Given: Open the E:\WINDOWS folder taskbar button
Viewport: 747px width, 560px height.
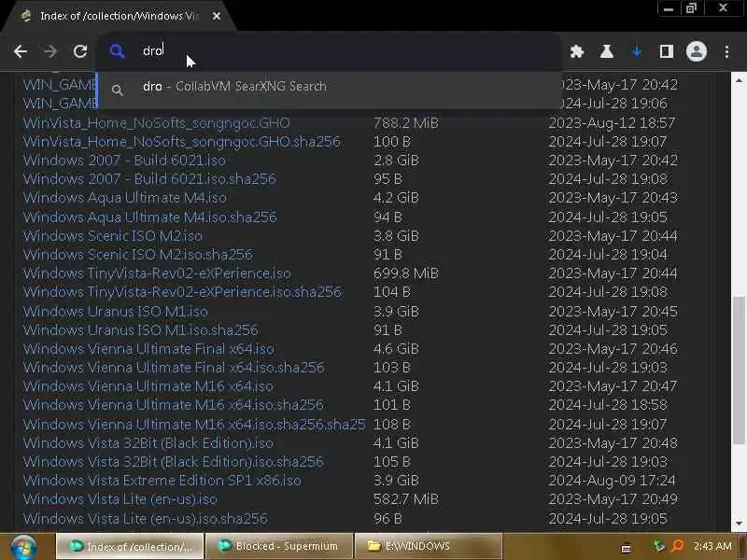Looking at the screenshot, I should click(x=429, y=546).
